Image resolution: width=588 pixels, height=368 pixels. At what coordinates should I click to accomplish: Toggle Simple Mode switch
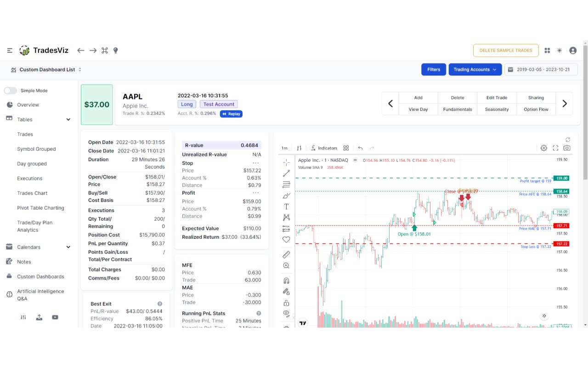(11, 91)
